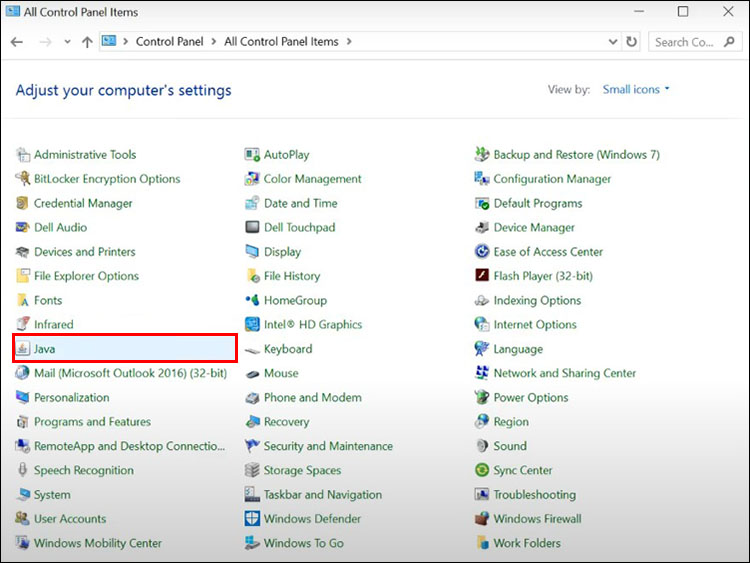
Task: Open the Network and Sharing Center link
Action: 564,373
